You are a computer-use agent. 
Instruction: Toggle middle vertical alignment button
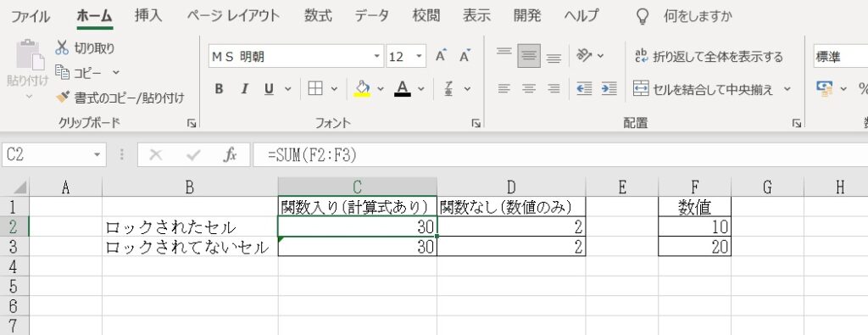pos(529,56)
